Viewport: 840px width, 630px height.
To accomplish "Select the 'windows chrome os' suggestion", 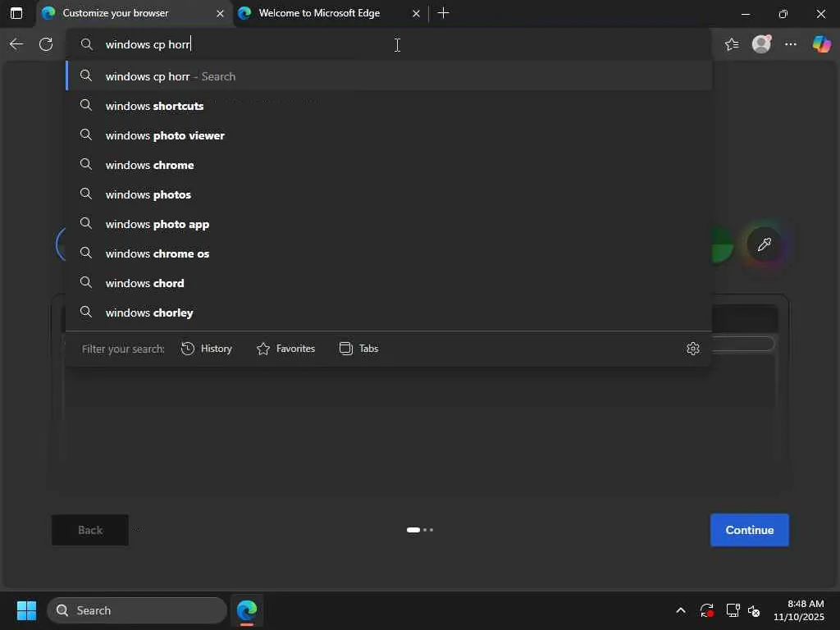I will pos(389,253).
